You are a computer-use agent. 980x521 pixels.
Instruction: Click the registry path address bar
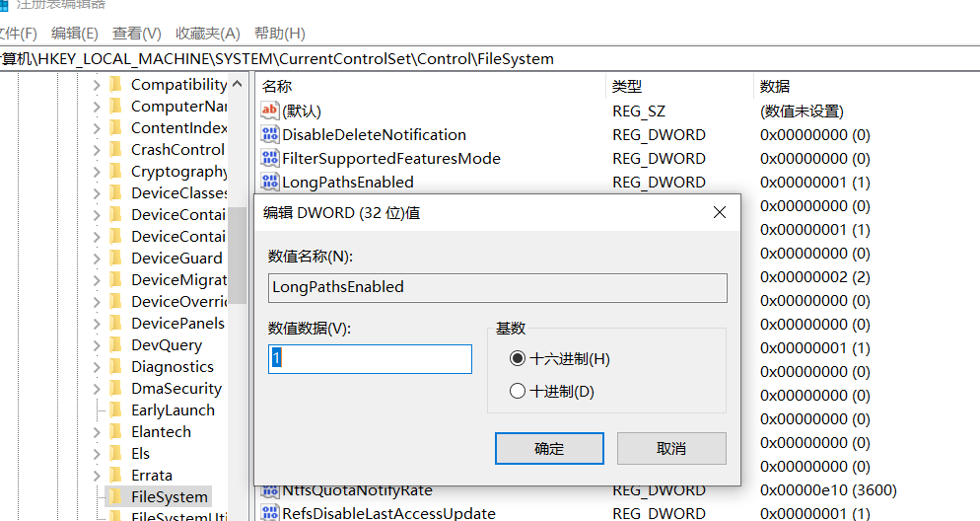point(490,59)
